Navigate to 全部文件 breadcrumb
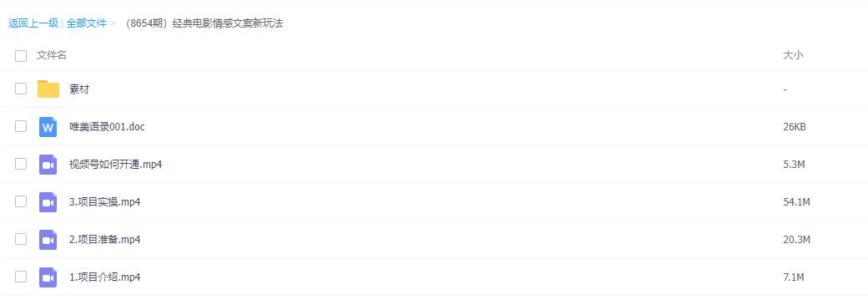The image size is (868, 305). click(86, 23)
